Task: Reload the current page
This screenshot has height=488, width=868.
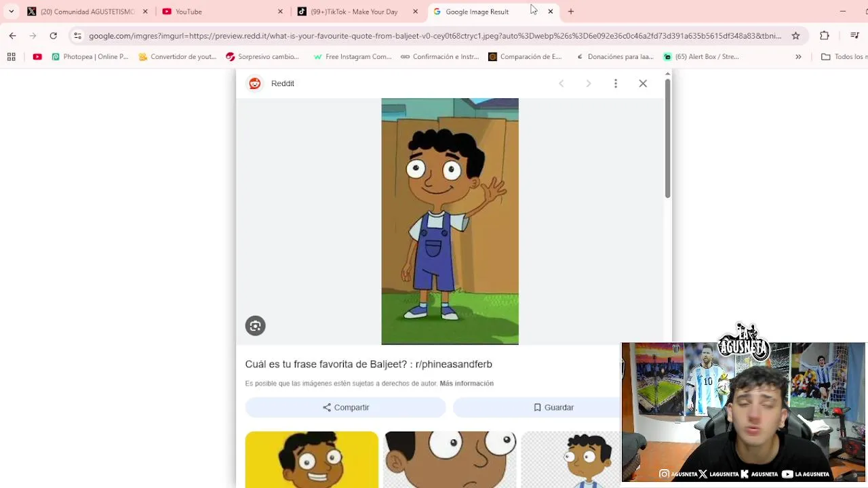Action: [x=53, y=36]
